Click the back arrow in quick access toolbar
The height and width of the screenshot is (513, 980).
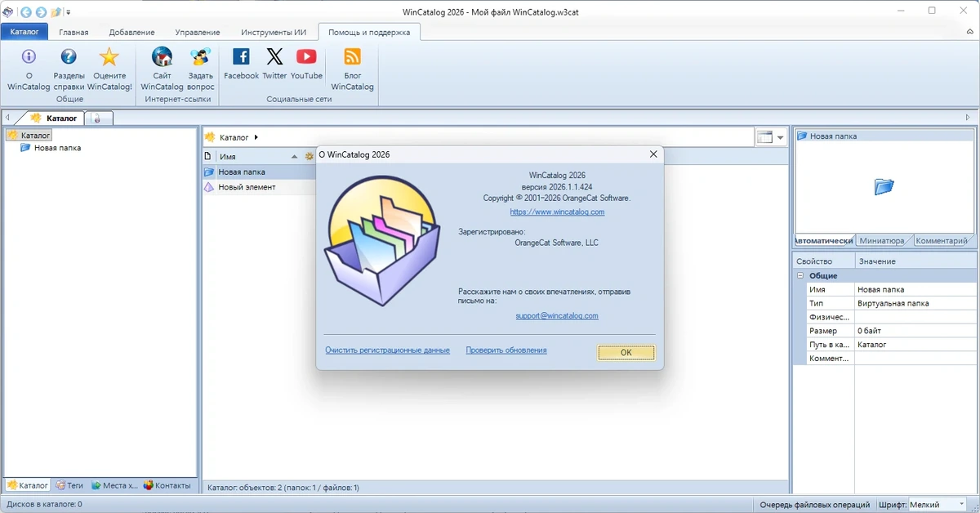26,12
